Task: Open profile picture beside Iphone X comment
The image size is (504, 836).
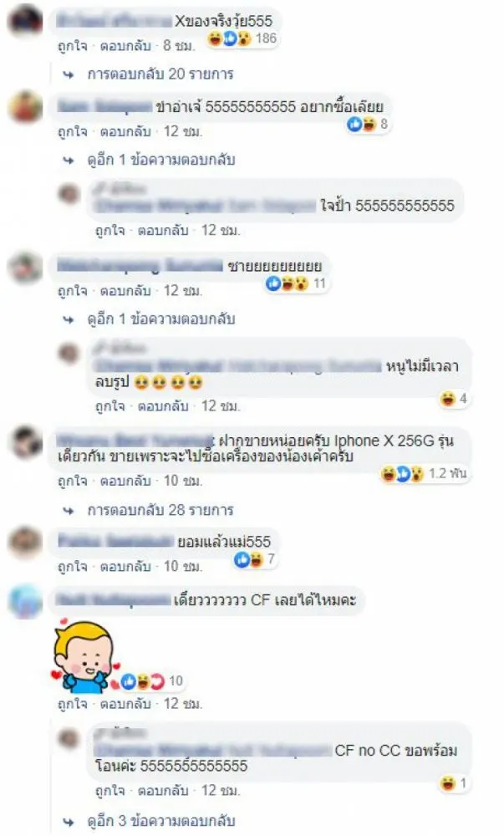Action: coord(25,442)
